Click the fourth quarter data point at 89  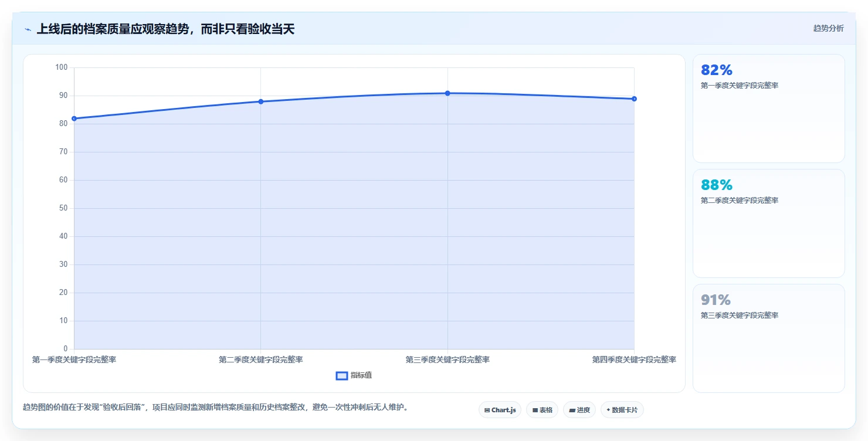[x=634, y=99]
